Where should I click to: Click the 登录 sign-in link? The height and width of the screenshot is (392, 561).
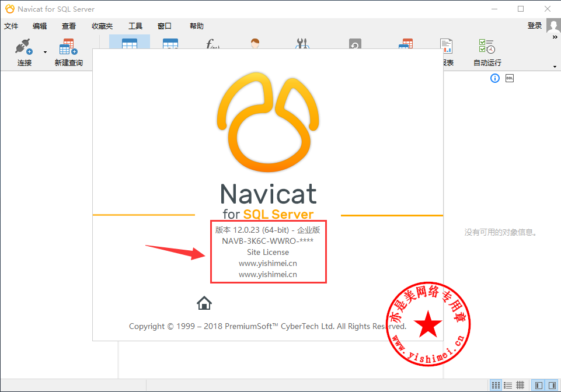click(535, 26)
